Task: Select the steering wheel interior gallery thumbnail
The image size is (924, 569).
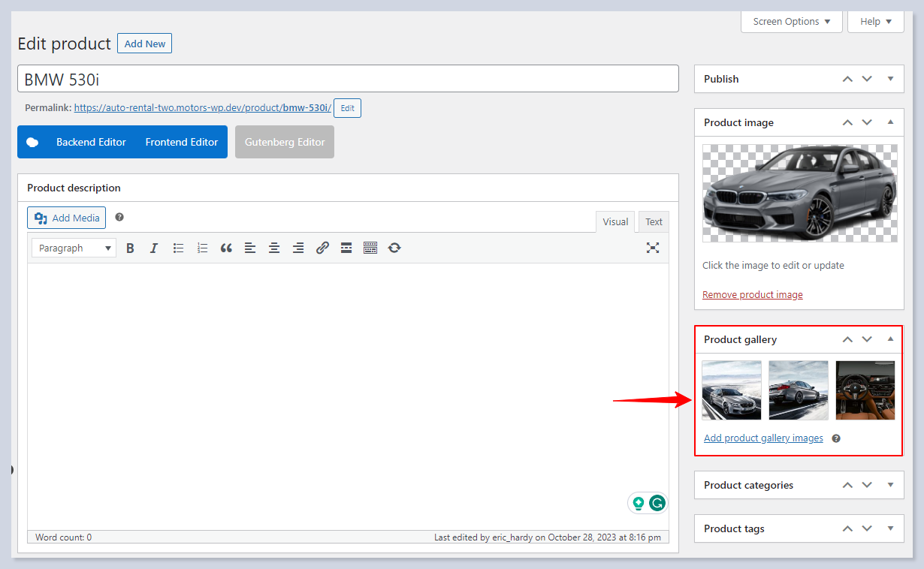Action: (x=865, y=390)
